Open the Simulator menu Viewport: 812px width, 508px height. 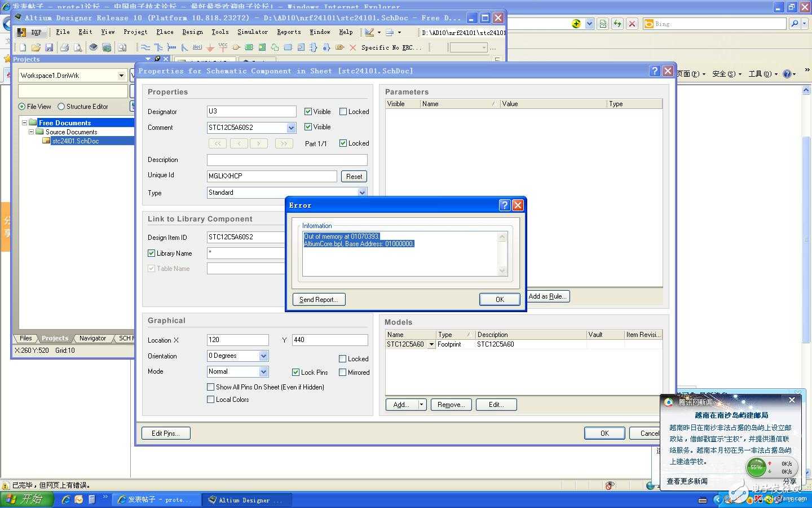(252, 32)
